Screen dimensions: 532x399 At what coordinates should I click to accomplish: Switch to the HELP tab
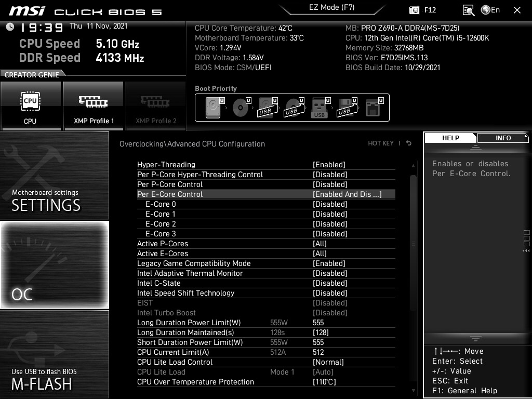pos(450,138)
